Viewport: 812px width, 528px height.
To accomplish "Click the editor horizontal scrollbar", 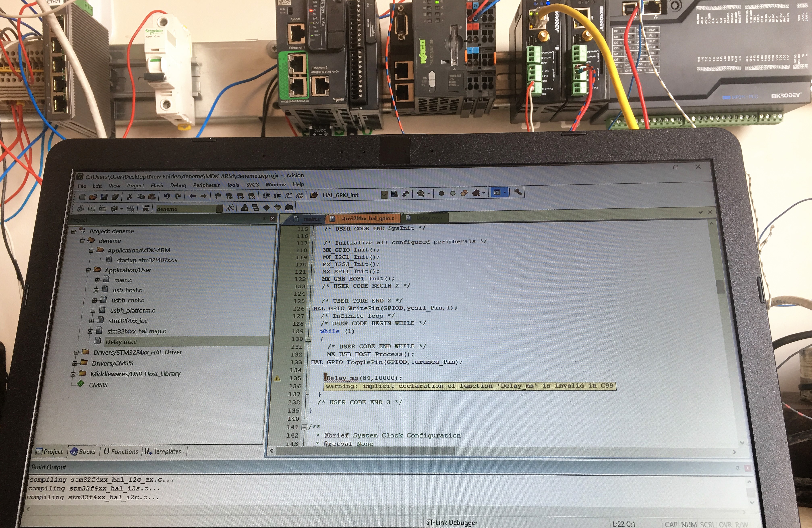I will click(365, 451).
